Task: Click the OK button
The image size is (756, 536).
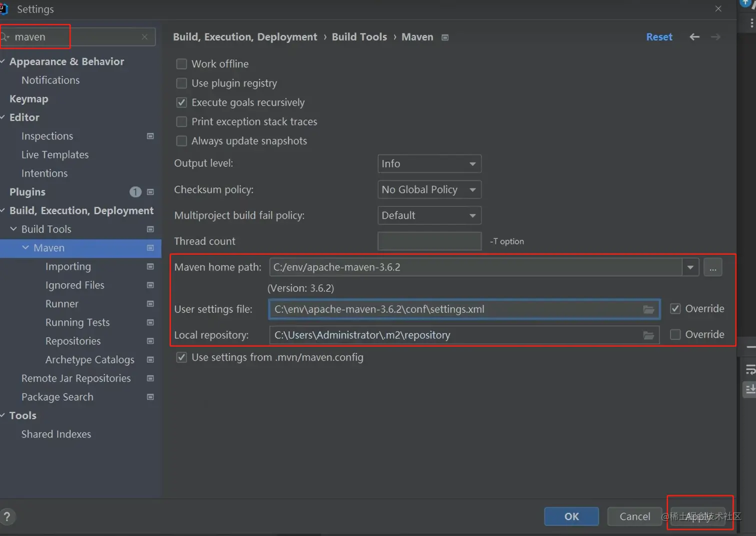Action: point(571,517)
